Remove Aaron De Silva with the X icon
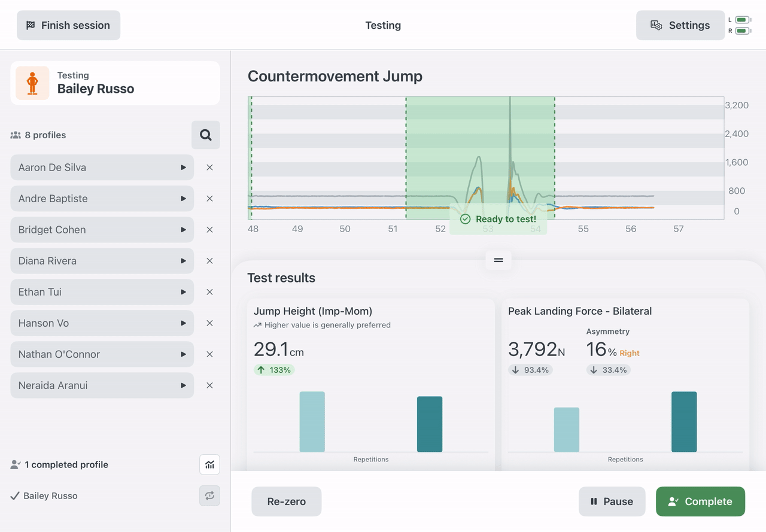This screenshot has height=532, width=766. click(x=209, y=168)
